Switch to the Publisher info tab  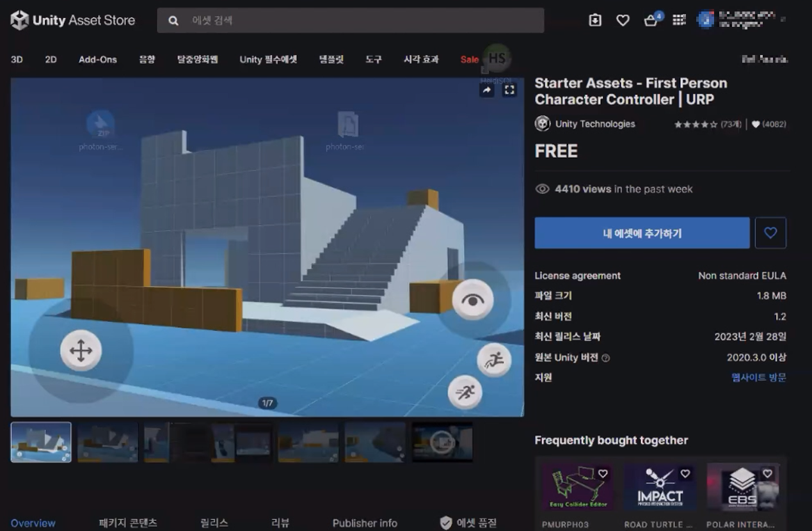[x=365, y=523]
